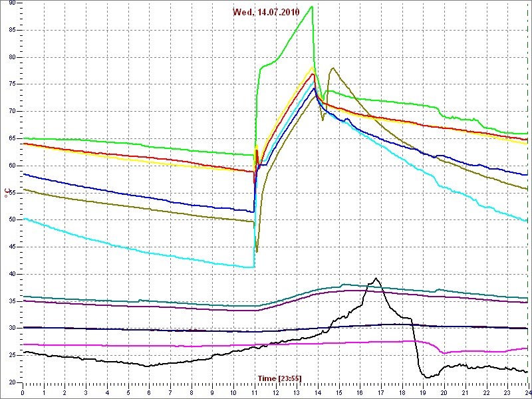Click hour 0 on the time axis
Viewport: 532px width, 399px height.
pyautogui.click(x=23, y=392)
